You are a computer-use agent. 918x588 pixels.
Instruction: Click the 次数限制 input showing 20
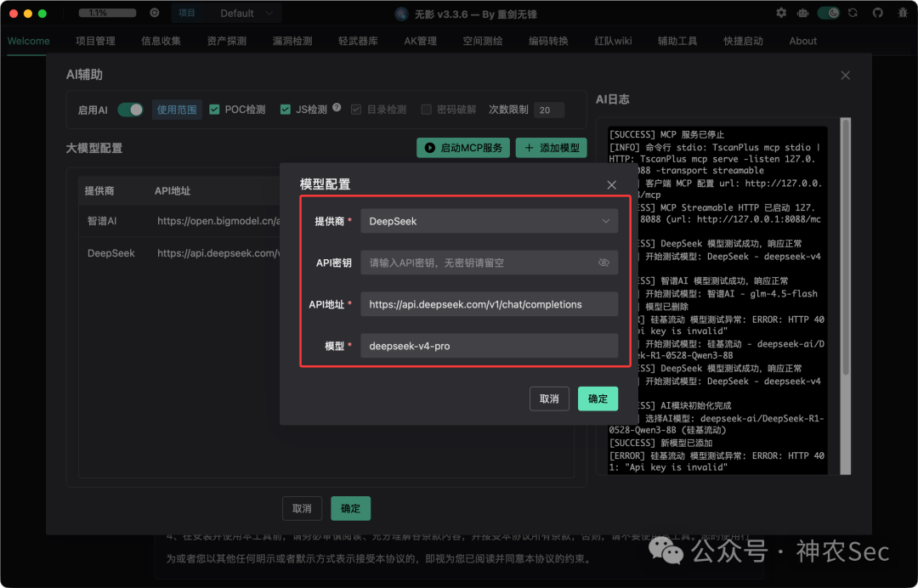pos(548,110)
